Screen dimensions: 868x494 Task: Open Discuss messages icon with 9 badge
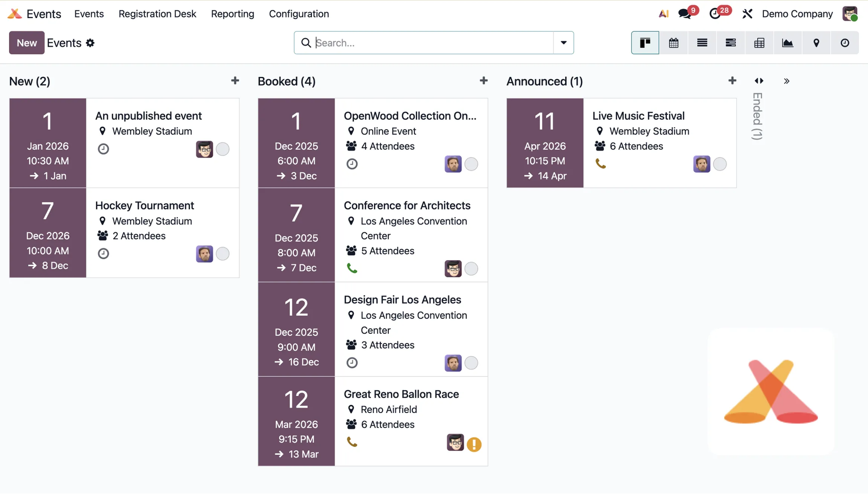685,14
